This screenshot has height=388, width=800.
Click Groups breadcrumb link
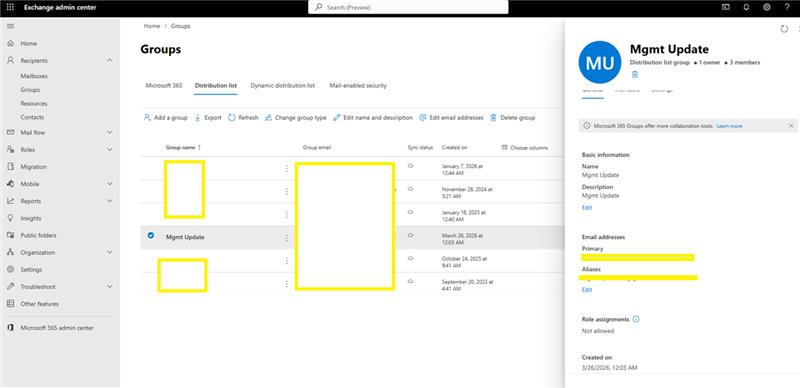click(181, 26)
